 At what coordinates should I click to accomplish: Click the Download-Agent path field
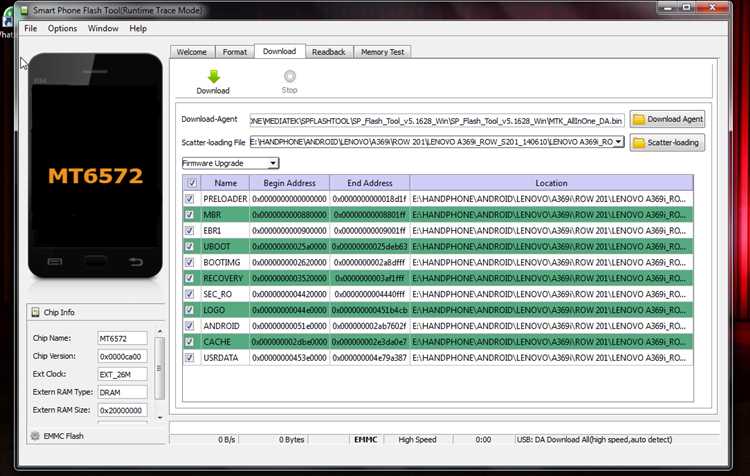tap(437, 121)
